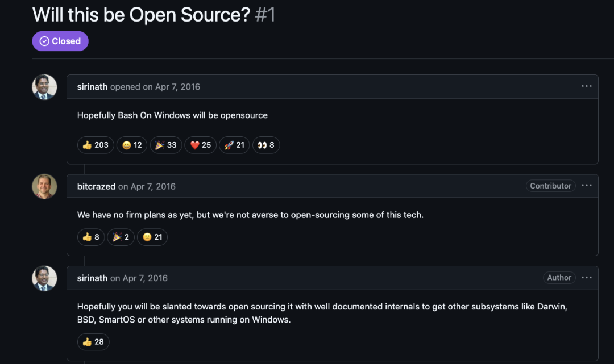Click the Contributor badge
Image resolution: width=614 pixels, height=364 pixels.
point(550,186)
